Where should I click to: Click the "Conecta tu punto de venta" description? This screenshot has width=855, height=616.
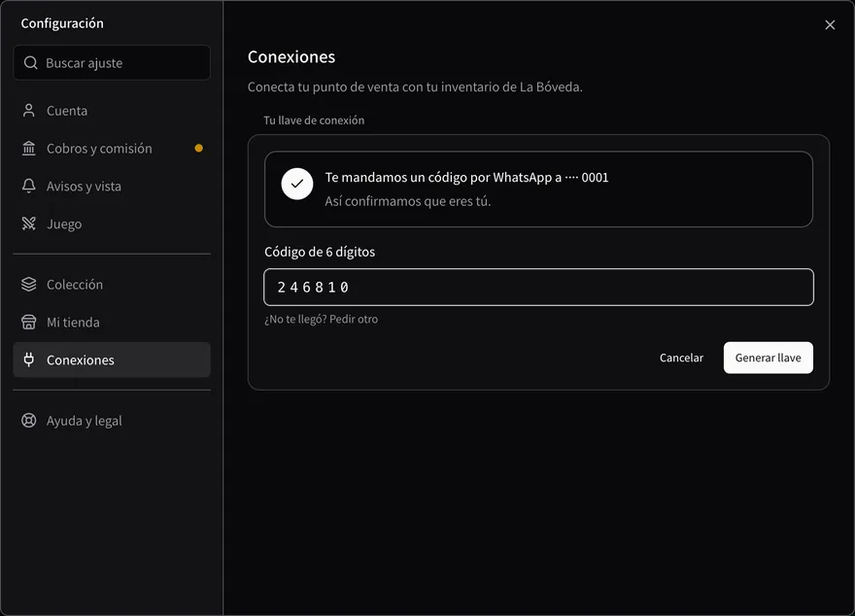click(x=415, y=87)
